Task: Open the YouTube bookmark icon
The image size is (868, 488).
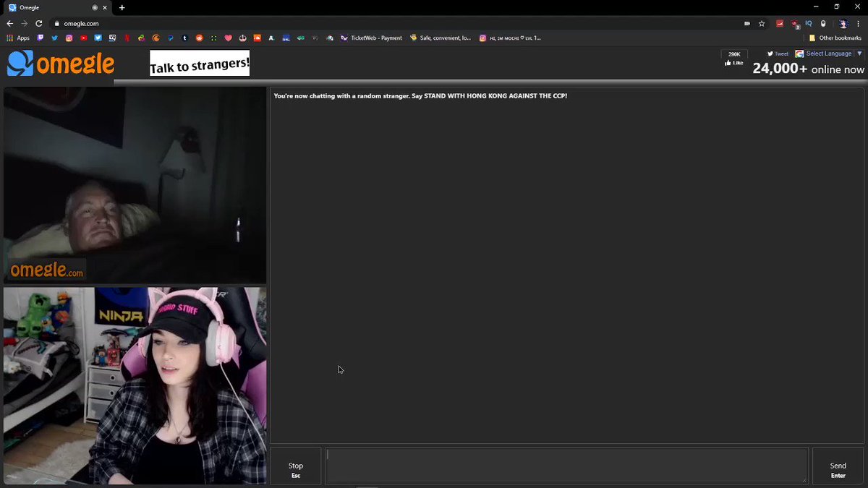Action: coord(84,38)
